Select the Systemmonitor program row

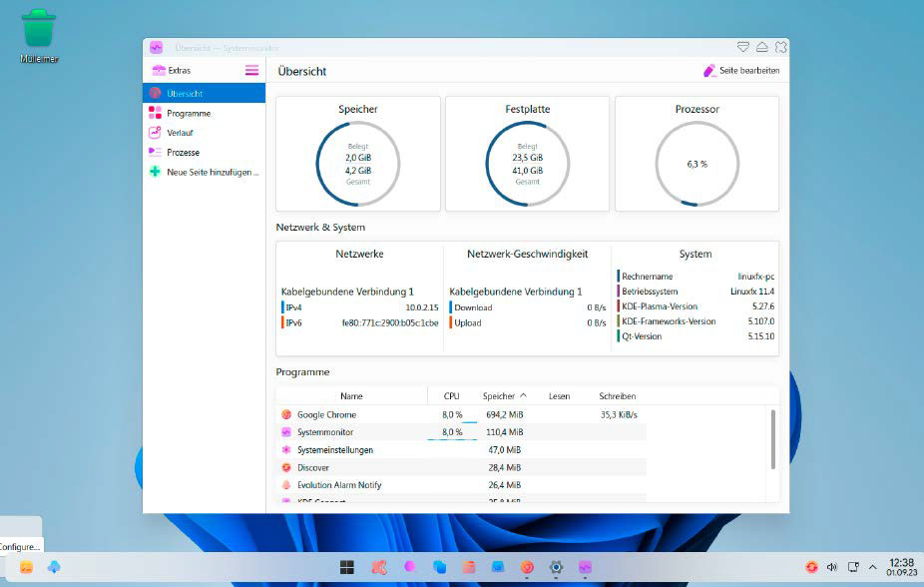461,432
